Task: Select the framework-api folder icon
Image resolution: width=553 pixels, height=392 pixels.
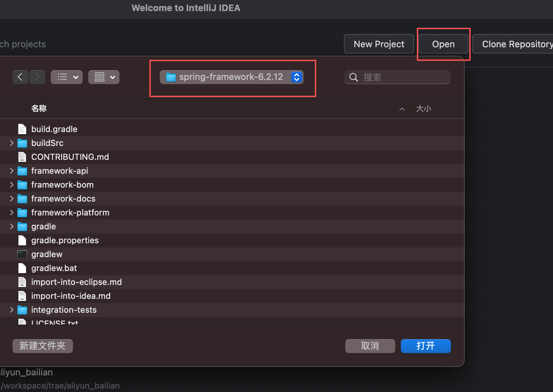Action: tap(22, 171)
